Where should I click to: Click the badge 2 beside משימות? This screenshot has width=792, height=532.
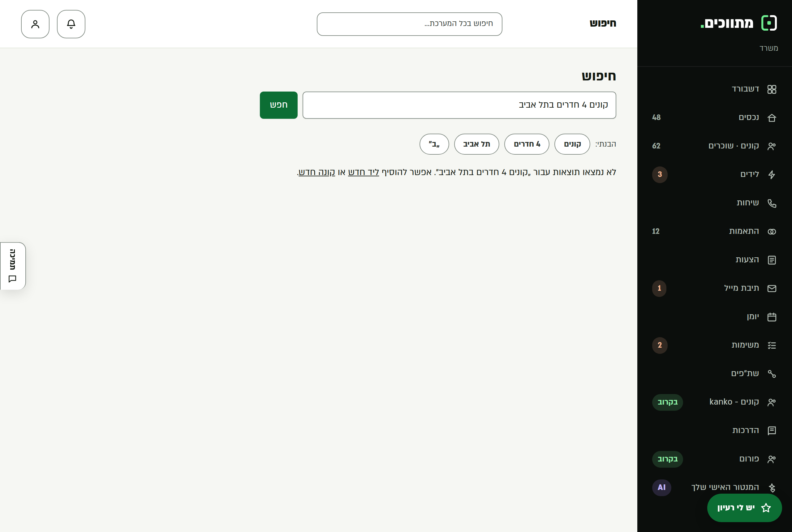click(x=660, y=345)
